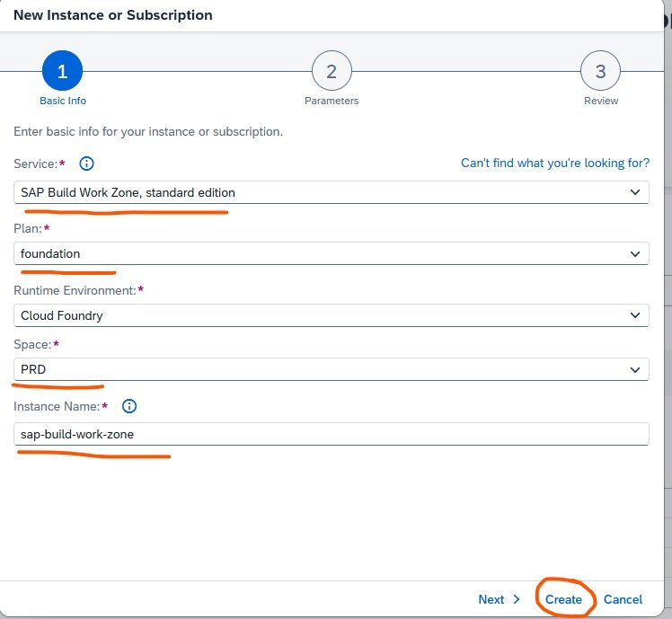Open "Can't find what you're looking for?" link
672x619 pixels.
[554, 163]
